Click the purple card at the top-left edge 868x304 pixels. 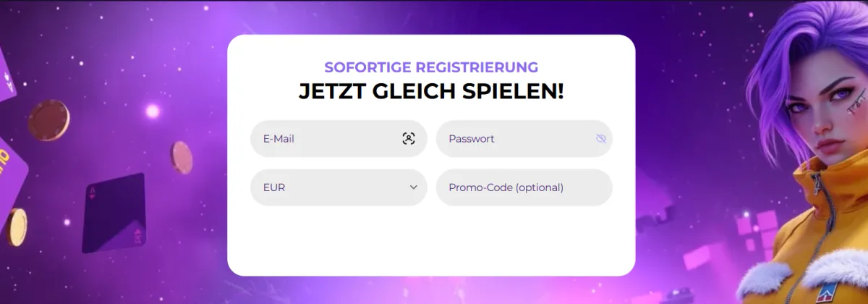coord(7,72)
